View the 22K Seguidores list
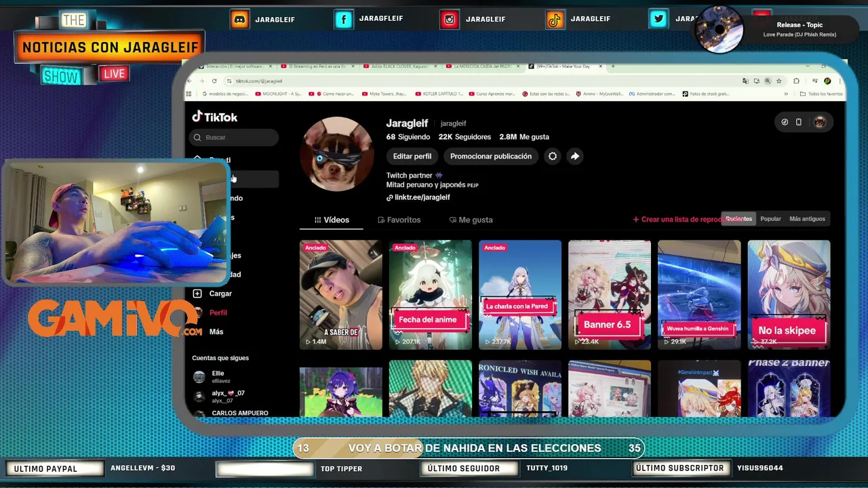 (x=465, y=136)
